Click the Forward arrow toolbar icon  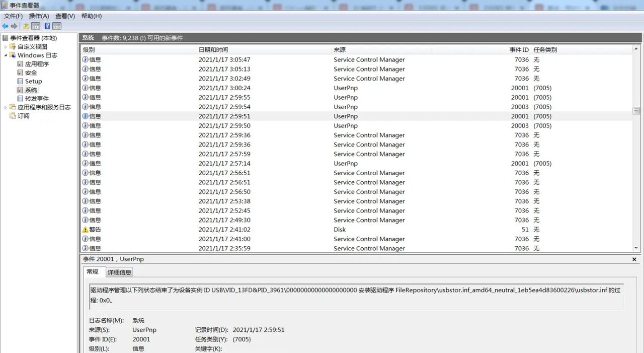(14, 26)
